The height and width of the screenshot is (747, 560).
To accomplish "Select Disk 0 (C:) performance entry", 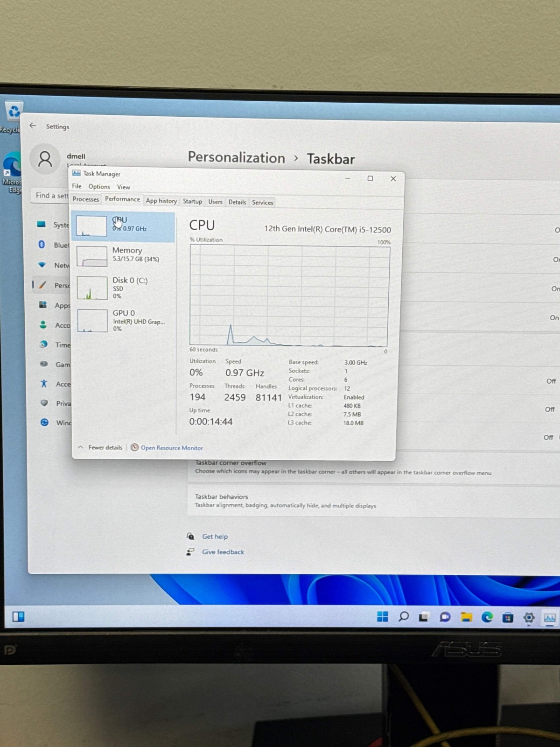I will coord(124,288).
